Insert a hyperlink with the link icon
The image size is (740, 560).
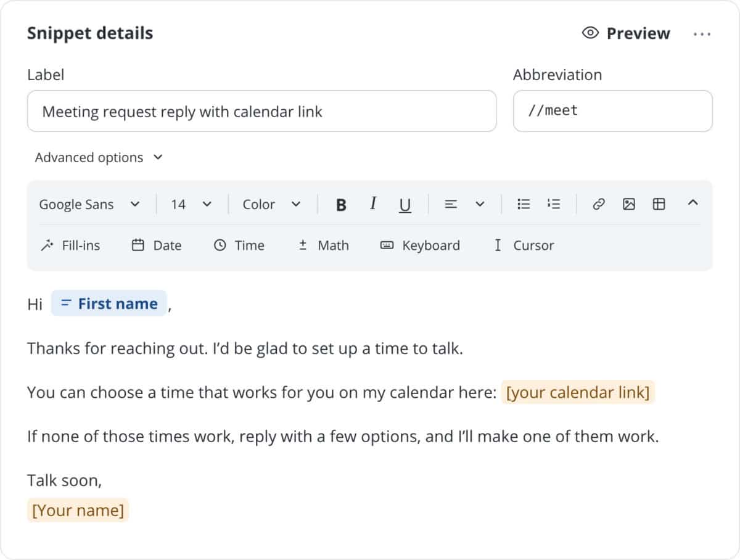tap(598, 204)
